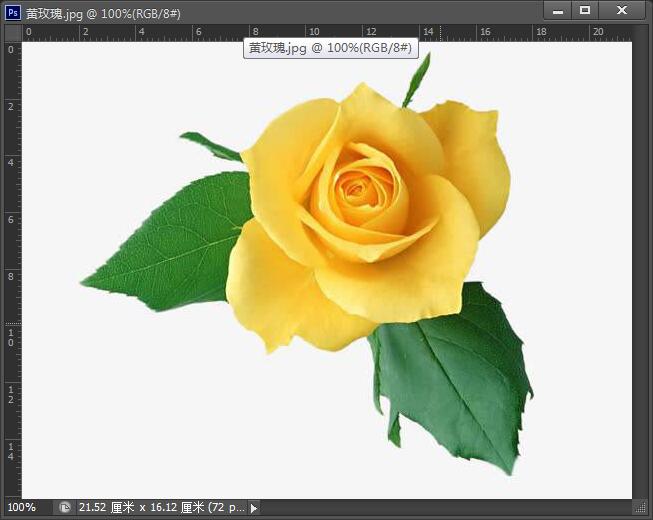Minimize the 黄玫瑰.jpg document window
The width and height of the screenshot is (653, 520).
(x=558, y=11)
